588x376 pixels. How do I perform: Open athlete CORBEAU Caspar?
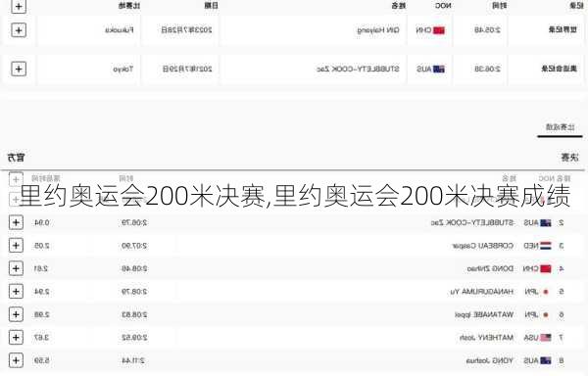point(483,246)
